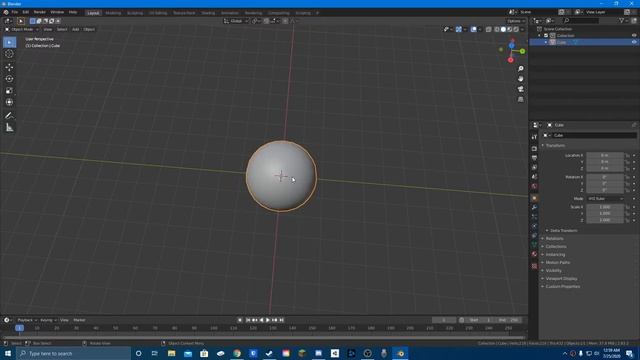Open the Material properties tab
This screenshot has width=640, height=360.
(x=534, y=254)
